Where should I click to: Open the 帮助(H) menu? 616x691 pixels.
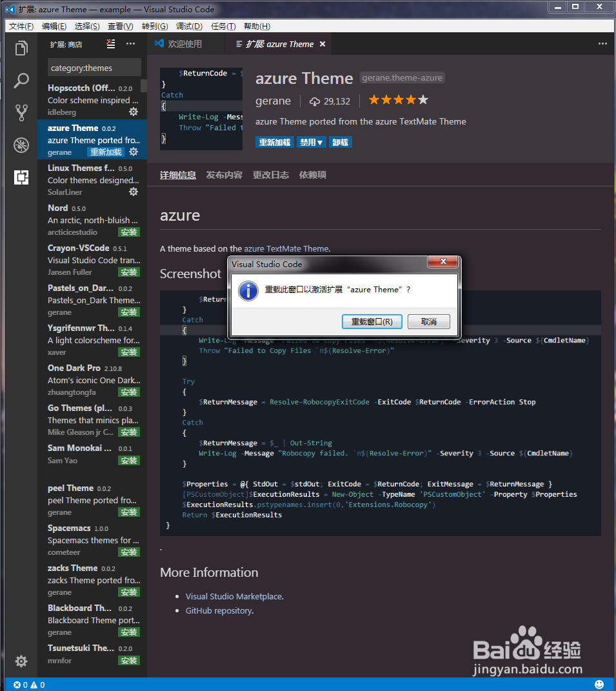pos(257,26)
